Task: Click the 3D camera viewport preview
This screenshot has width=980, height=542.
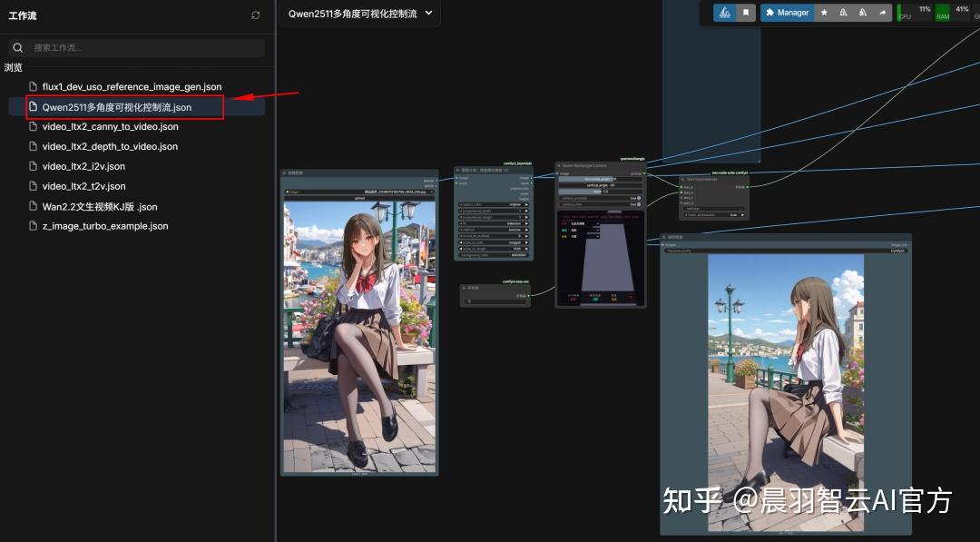Action: coord(601,258)
